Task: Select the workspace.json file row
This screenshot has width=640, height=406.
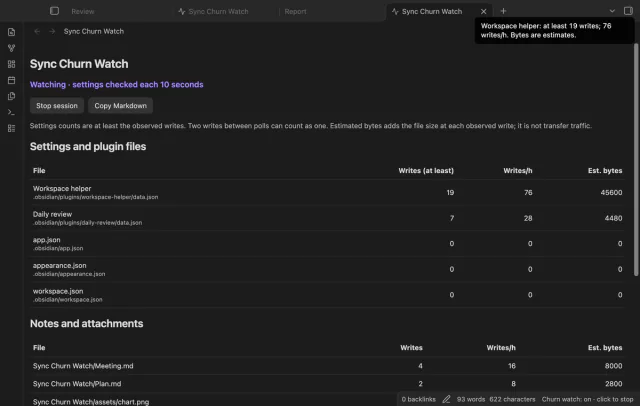Action: point(327,295)
